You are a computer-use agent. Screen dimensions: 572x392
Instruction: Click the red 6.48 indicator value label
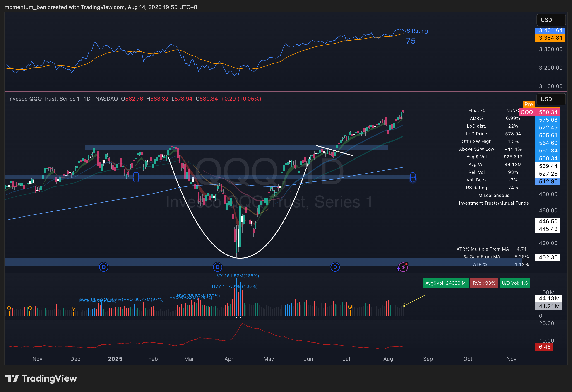pos(544,347)
